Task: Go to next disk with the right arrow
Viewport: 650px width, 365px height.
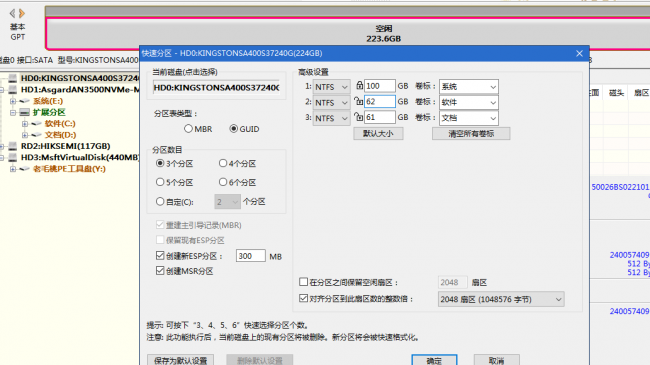Action: pyautogui.click(x=22, y=14)
